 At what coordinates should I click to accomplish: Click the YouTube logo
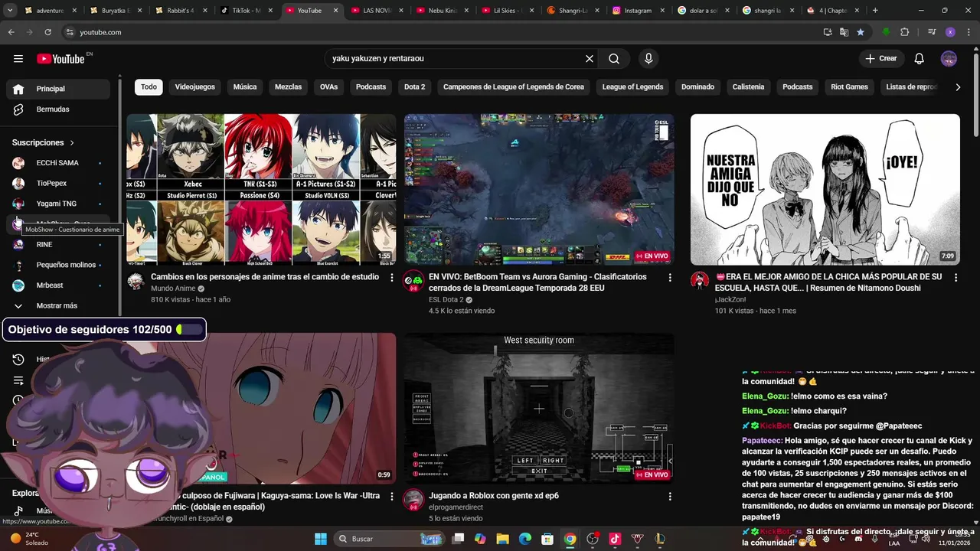point(61,59)
